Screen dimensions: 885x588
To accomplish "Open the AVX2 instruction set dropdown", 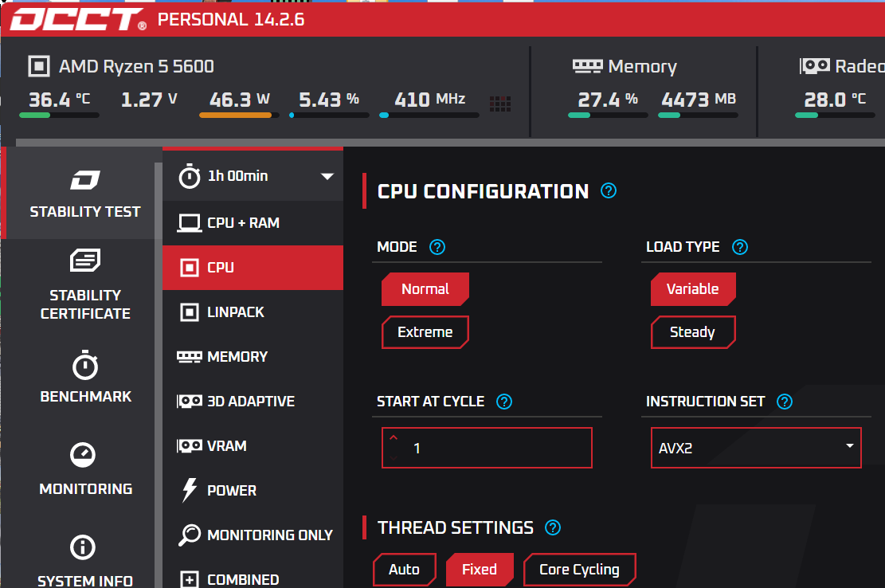I will 756,448.
